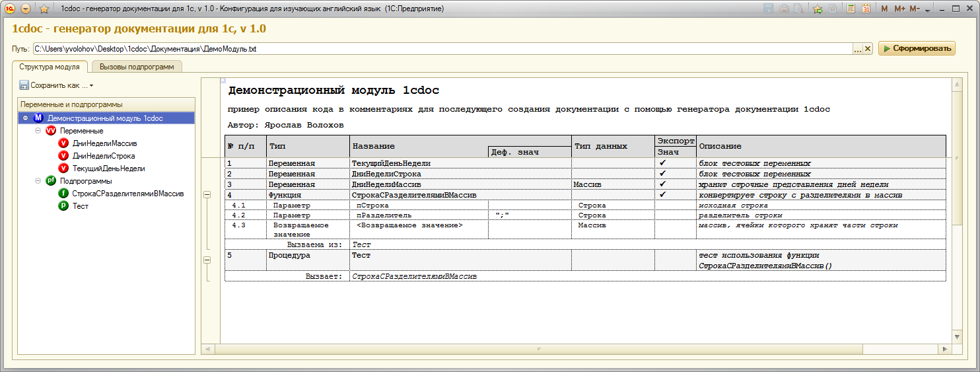Collapse the Переменные tree branch
This screenshot has width=980, height=372.
tap(38, 131)
